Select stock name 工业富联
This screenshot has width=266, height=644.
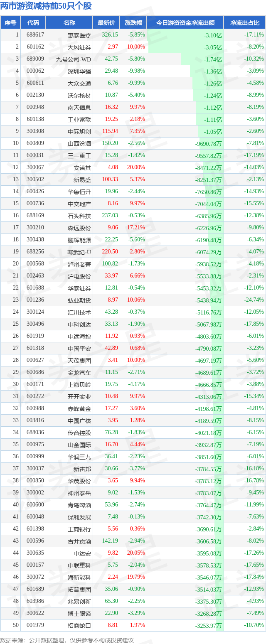coord(79,119)
